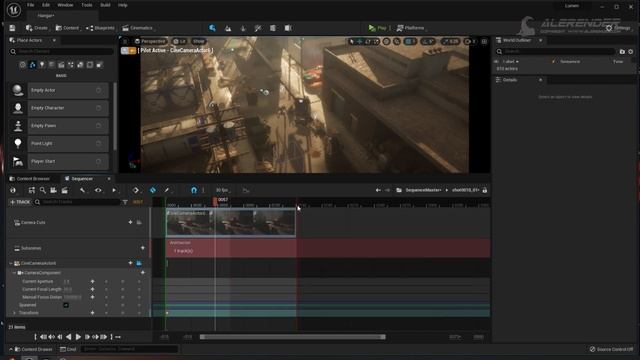Open the Lit view mode dropdown

180,41
